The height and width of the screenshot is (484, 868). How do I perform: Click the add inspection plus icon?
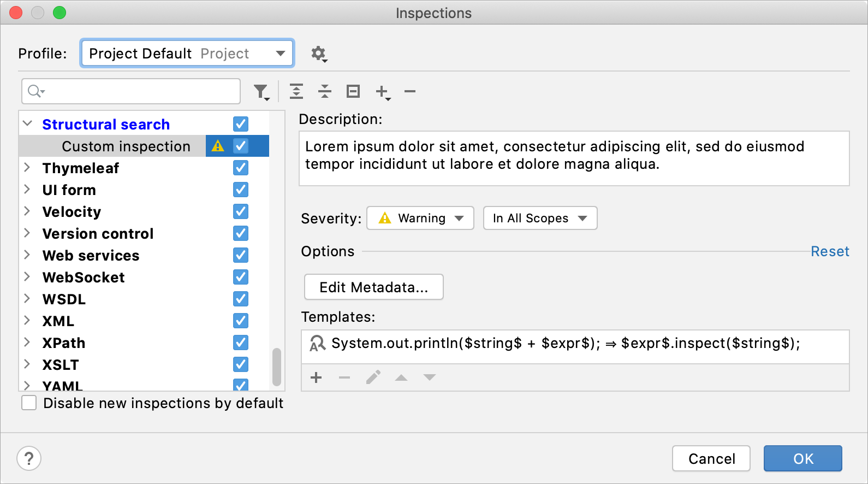[382, 92]
